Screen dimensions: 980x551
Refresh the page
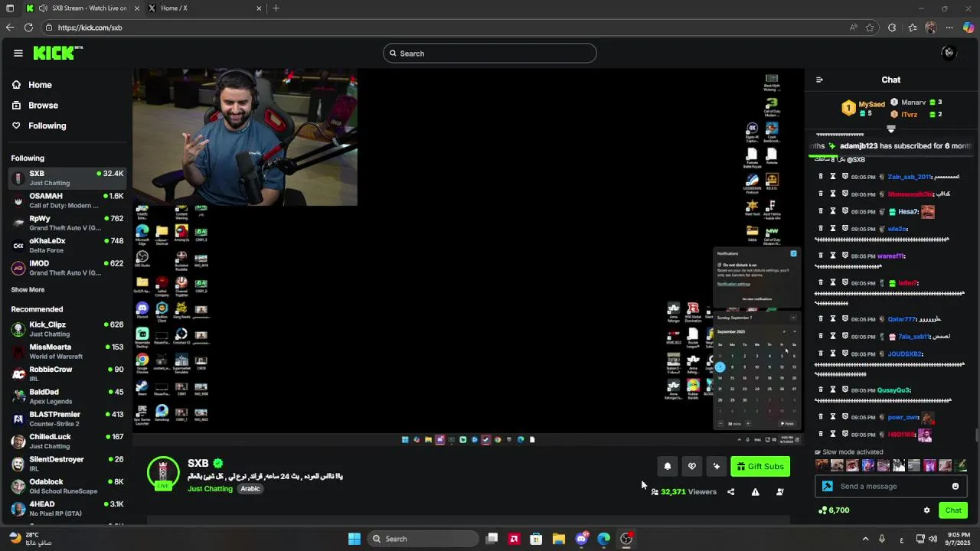28,28
